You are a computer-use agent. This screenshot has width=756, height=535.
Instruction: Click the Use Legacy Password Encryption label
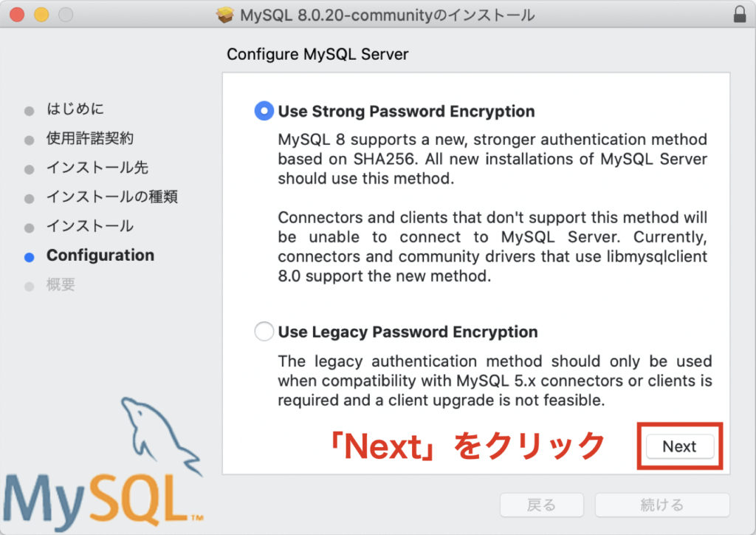408,332
